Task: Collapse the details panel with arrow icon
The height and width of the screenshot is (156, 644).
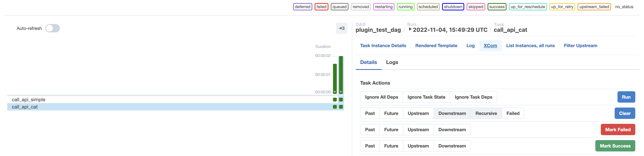Action: 342,28
